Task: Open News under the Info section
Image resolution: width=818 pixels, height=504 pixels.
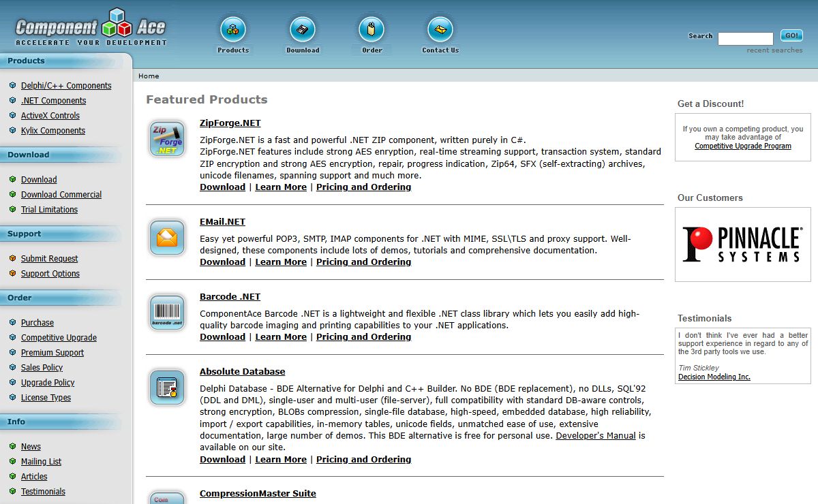Action: [31, 447]
